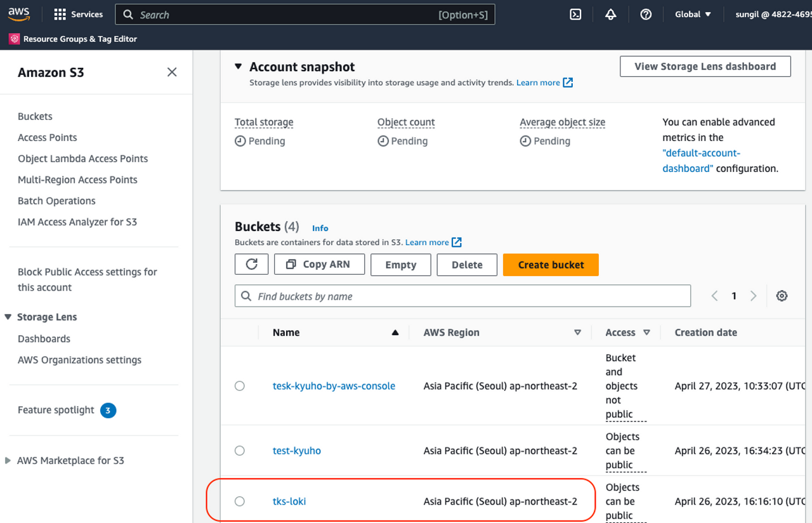The width and height of the screenshot is (812, 523).
Task: Click the external link icon after Storage lens Learn more
Action: (568, 83)
